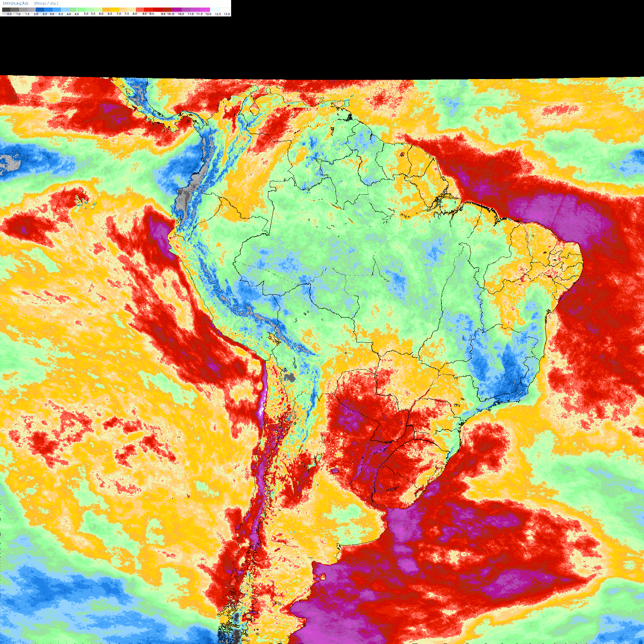Click the (Horas / dia) unit label
Screen dimensions: 644x644
[46, 3]
